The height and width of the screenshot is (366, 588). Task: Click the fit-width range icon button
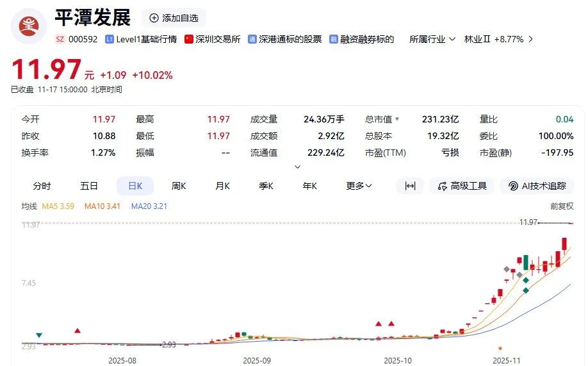[410, 186]
